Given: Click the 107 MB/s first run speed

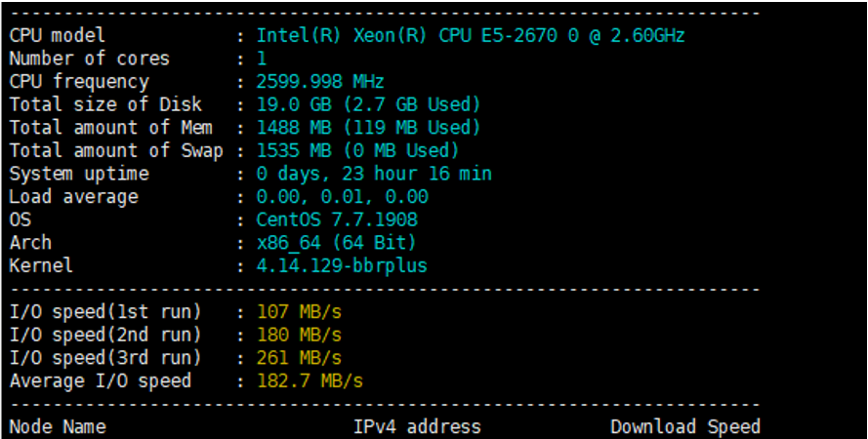Looking at the screenshot, I should pos(299,312).
